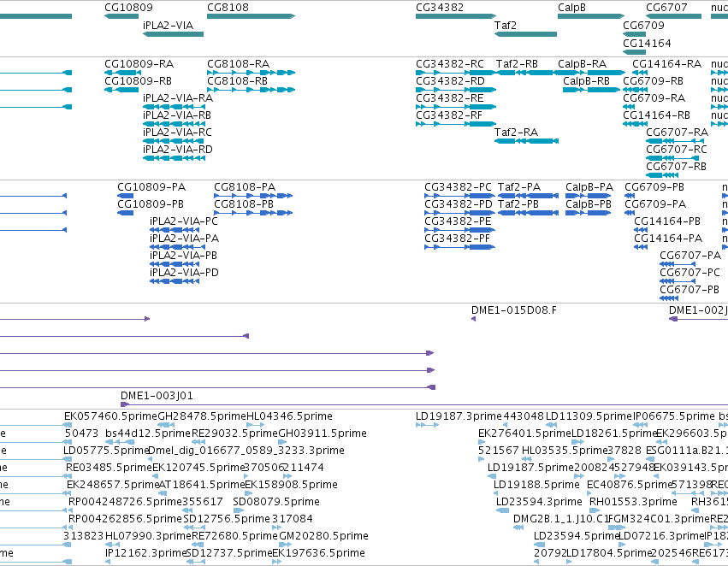Click protein iPLA2-VIA-PD
This screenshot has width=728, height=566.
point(175,281)
